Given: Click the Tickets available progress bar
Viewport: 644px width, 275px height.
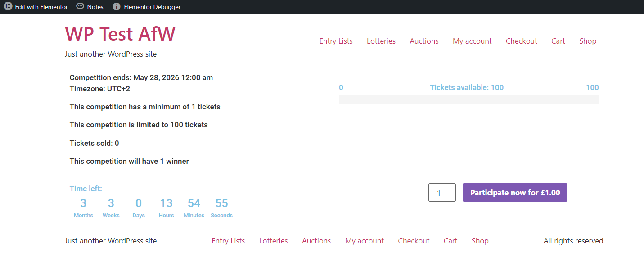Looking at the screenshot, I should (x=468, y=99).
